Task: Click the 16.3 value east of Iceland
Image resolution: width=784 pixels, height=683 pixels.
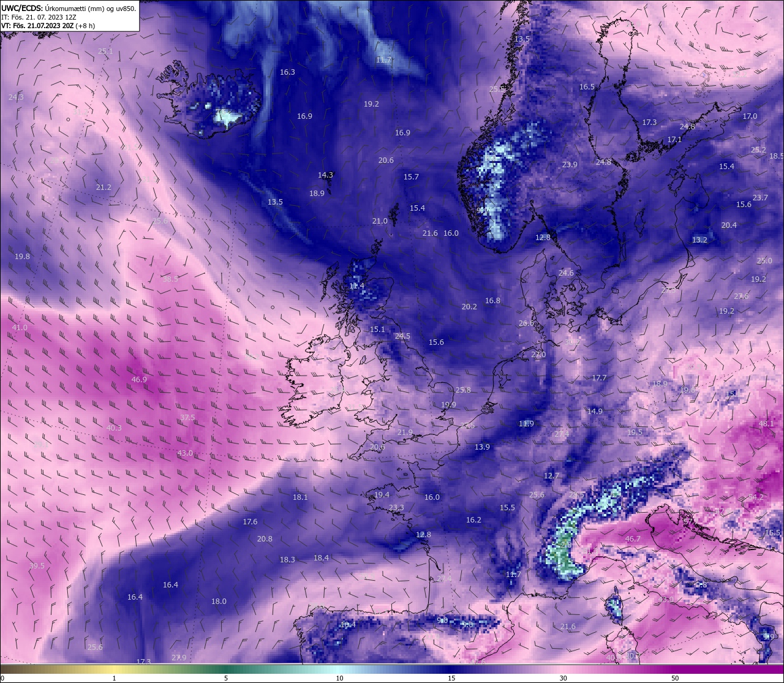Action: [287, 72]
